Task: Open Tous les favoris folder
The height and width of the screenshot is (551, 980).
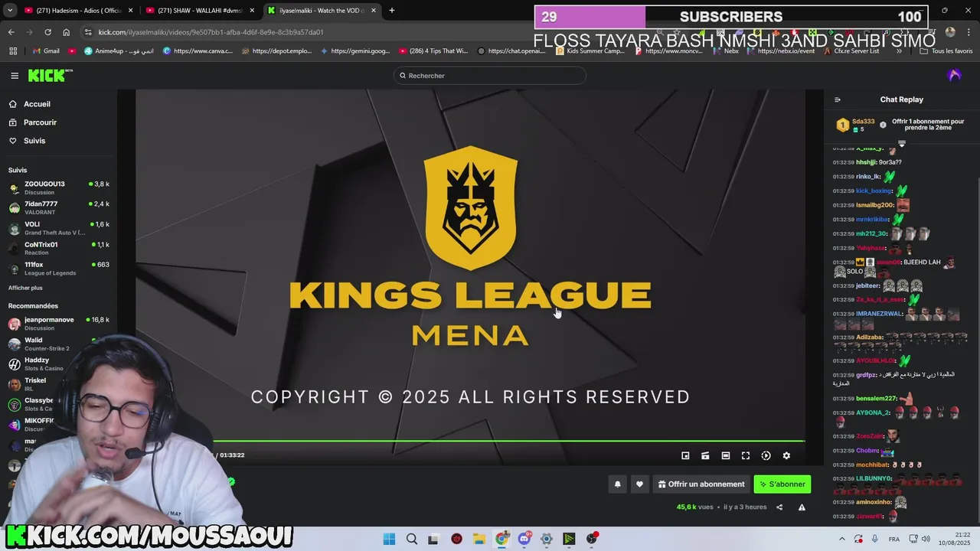Action: [x=946, y=51]
